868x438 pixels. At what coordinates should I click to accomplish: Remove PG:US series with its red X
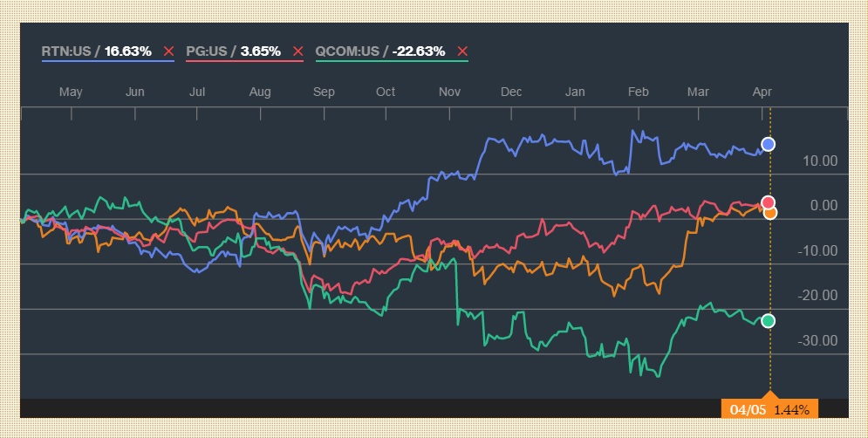pos(298,51)
